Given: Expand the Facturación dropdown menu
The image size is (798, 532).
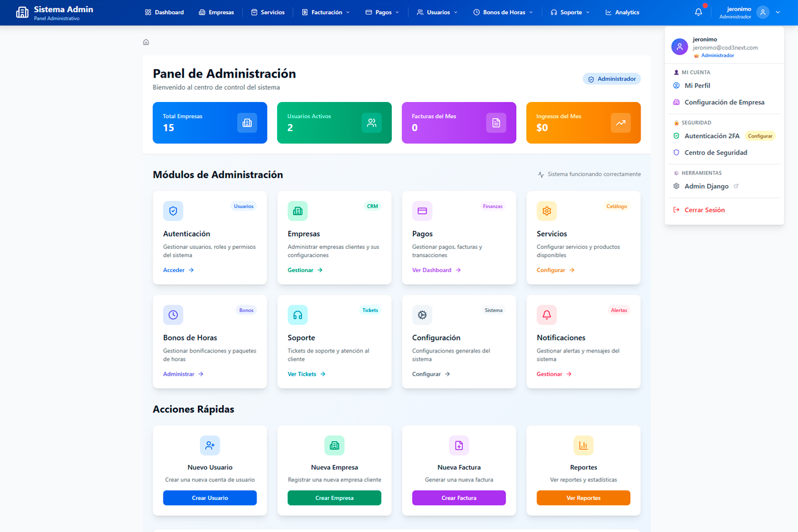Looking at the screenshot, I should [326, 12].
